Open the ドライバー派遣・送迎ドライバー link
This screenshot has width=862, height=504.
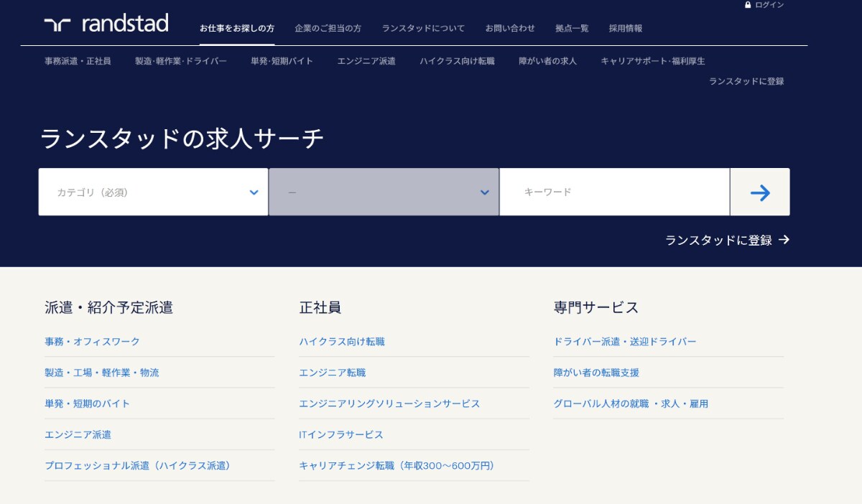point(625,342)
